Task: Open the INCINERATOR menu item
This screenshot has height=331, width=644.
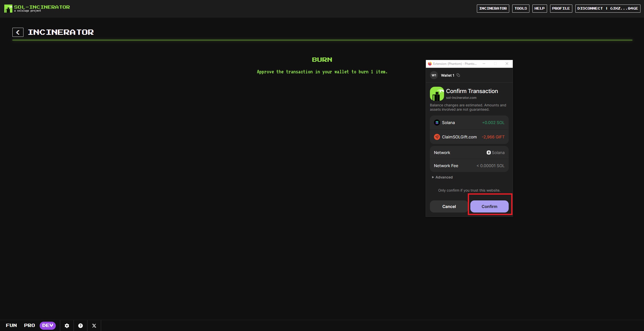Action: pyautogui.click(x=493, y=8)
